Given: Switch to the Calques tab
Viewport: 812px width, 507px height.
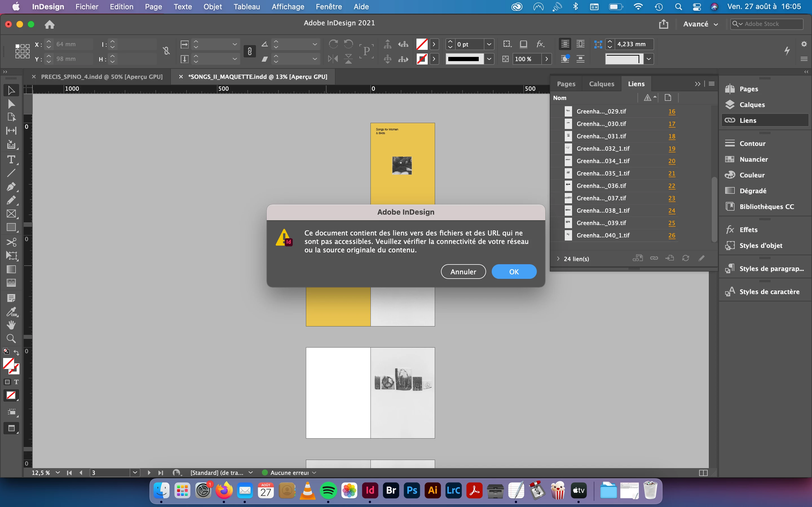Looking at the screenshot, I should (601, 84).
